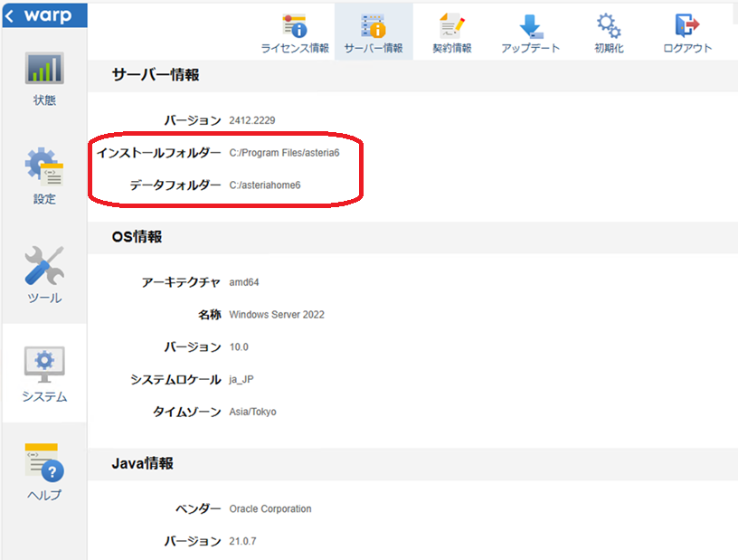Click the インストールフォルダー label

(x=158, y=153)
